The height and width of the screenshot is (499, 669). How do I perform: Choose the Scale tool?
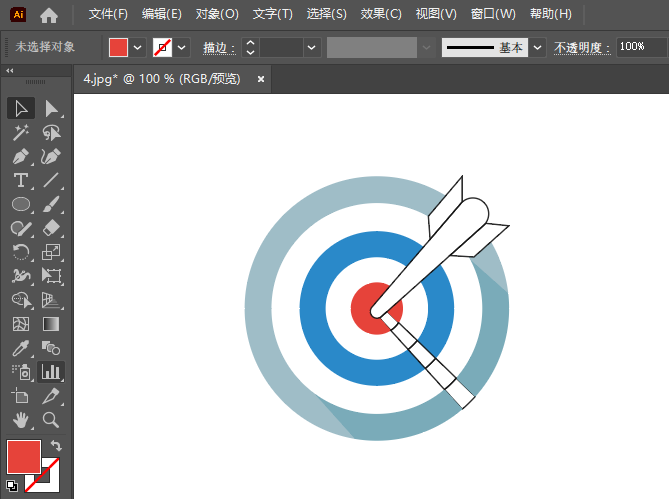(52, 252)
